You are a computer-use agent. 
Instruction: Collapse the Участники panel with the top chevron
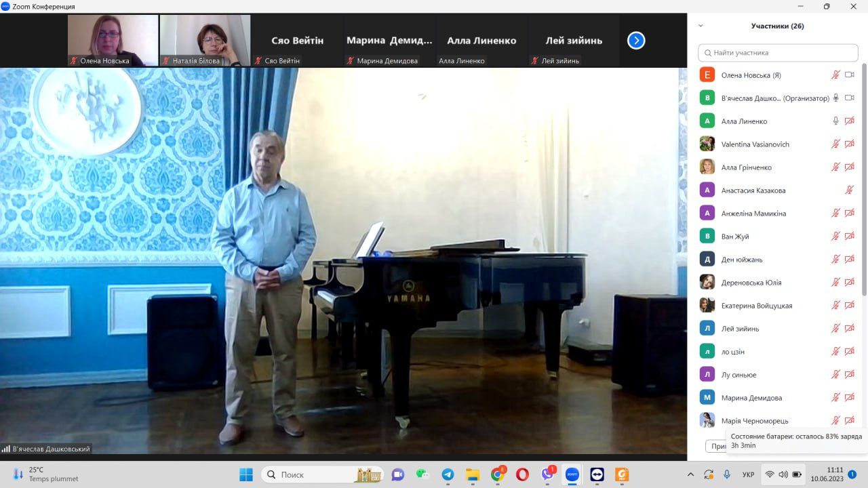click(x=701, y=26)
